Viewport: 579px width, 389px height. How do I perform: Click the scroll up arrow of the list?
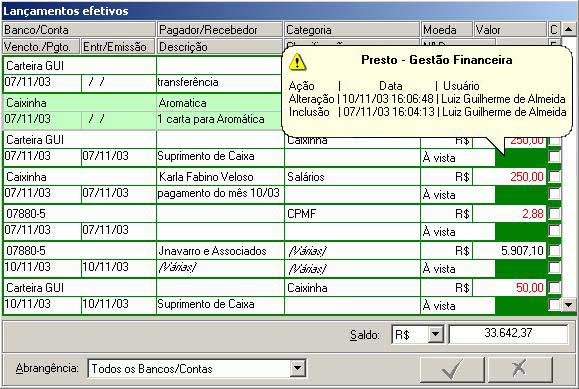pos(569,29)
